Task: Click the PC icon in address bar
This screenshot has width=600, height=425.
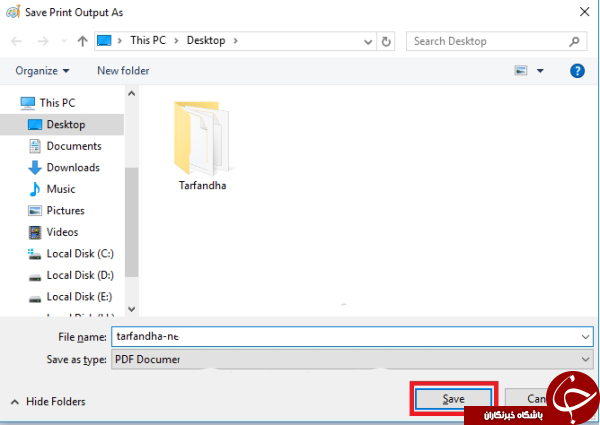Action: coord(104,41)
